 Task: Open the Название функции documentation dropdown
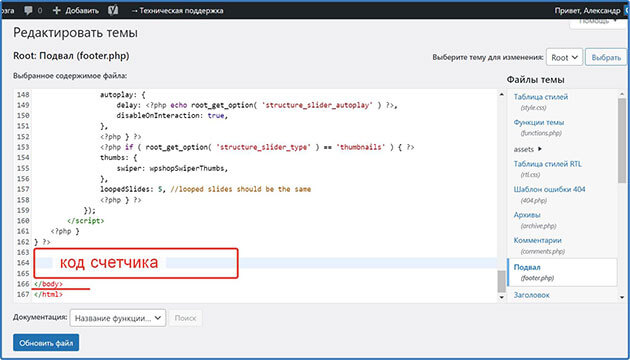pyautogui.click(x=118, y=318)
